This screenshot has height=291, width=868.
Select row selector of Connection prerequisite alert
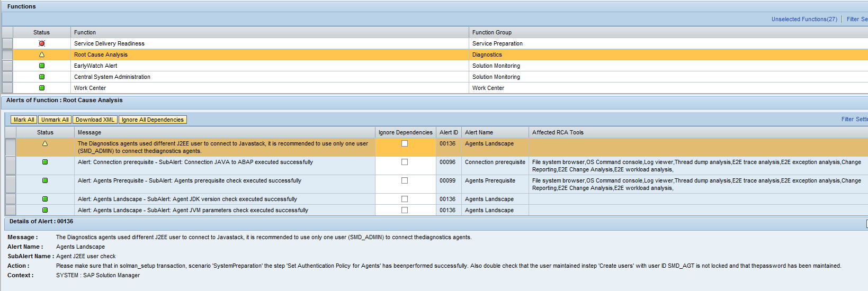11,166
